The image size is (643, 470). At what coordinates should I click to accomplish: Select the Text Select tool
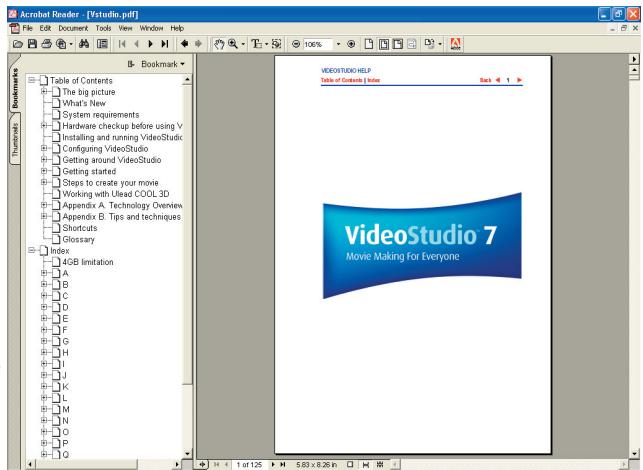pyautogui.click(x=257, y=44)
